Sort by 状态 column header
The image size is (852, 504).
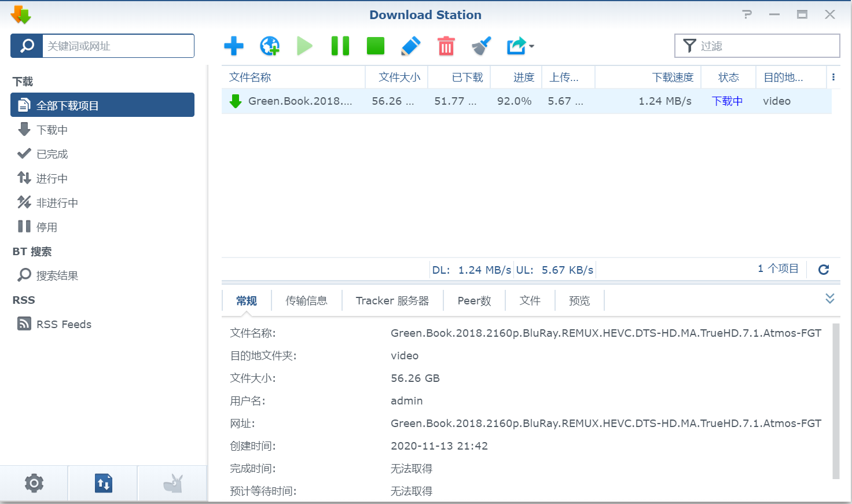click(728, 77)
